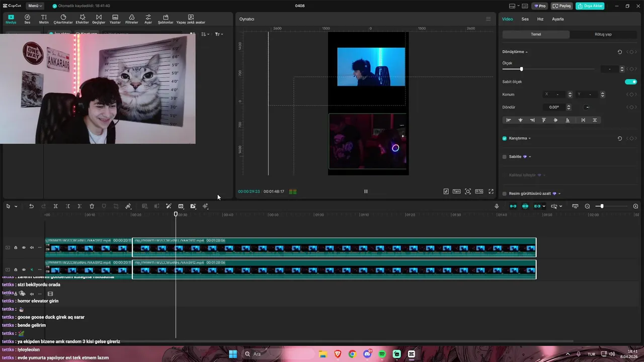
Task: Click the record voiceover microphone icon
Action: click(x=497, y=206)
